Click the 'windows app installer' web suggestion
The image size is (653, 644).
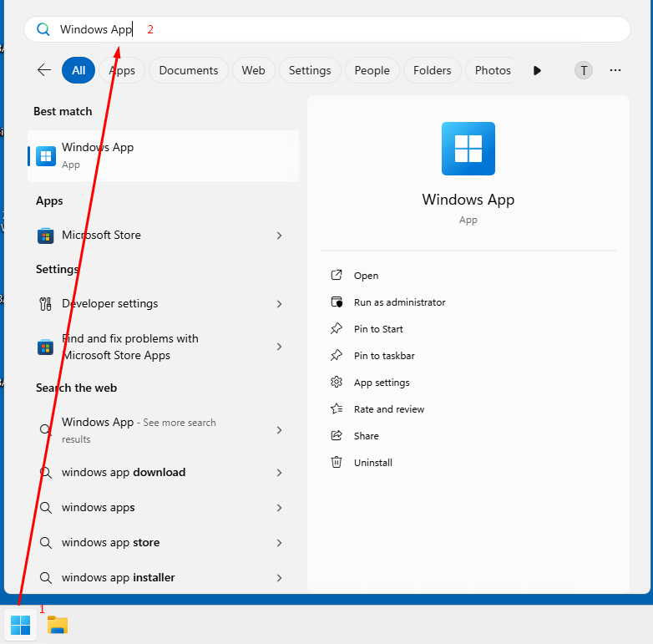click(x=162, y=578)
